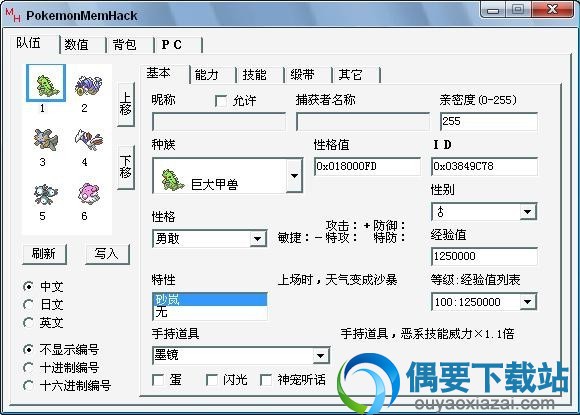Click the 昵称 nickname input field
Image resolution: width=580 pixels, height=415 pixels.
coord(219,122)
